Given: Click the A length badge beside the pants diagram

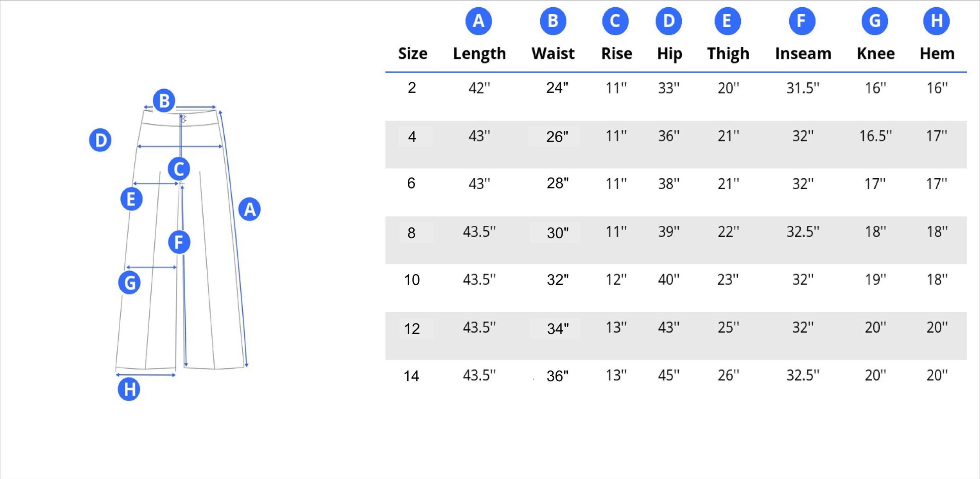Looking at the screenshot, I should click(250, 209).
